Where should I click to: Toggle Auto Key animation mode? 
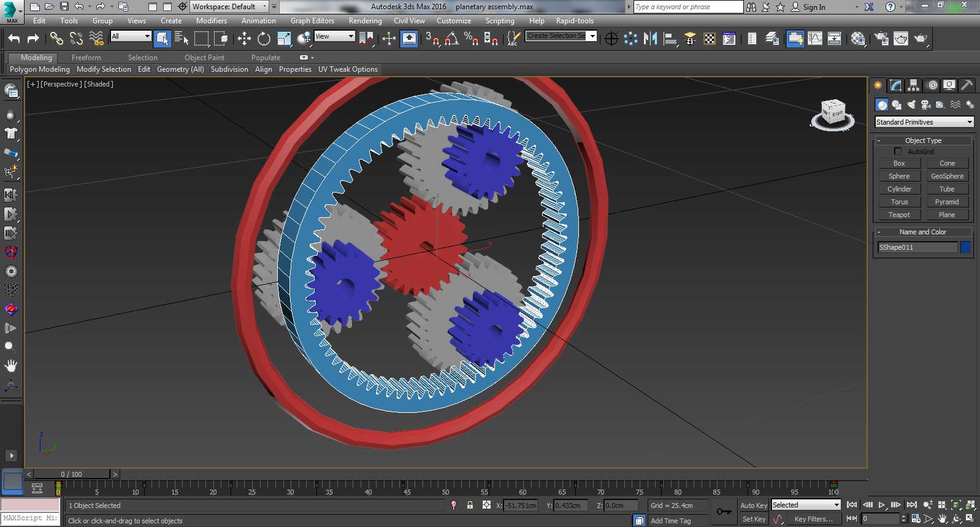[x=754, y=506]
